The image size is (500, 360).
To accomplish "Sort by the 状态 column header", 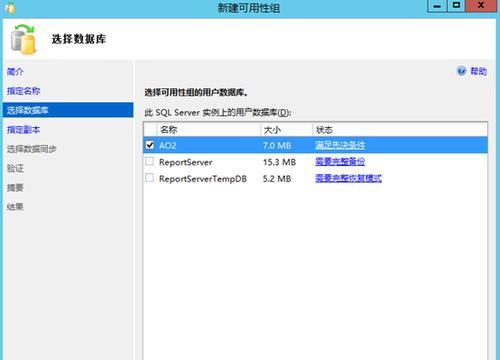I will (400, 130).
